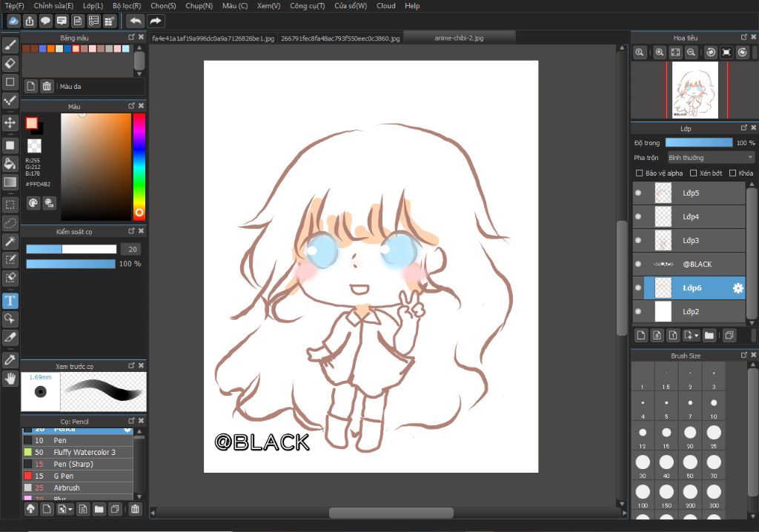
Task: Select the Eraser tool
Action: pos(10,64)
